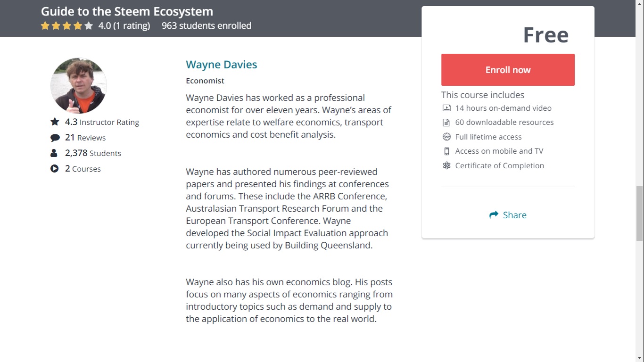The image size is (644, 362).
Task: Click the page scrollbar thumb
Action: click(x=639, y=214)
